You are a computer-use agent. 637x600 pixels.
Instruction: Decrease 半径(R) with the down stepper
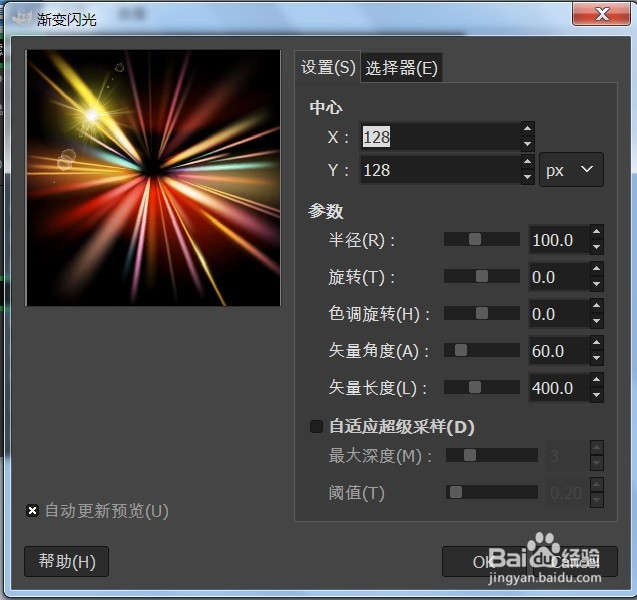pos(596,247)
